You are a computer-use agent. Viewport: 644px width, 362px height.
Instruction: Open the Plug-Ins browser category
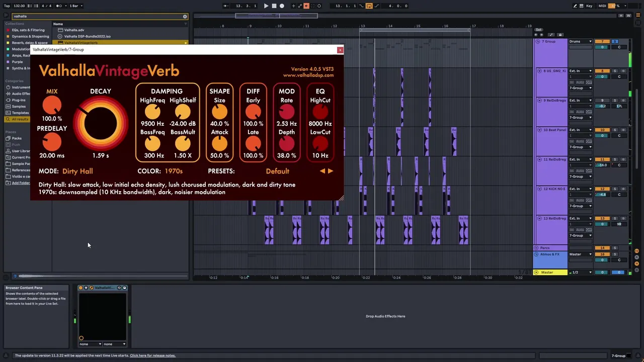click(19, 100)
